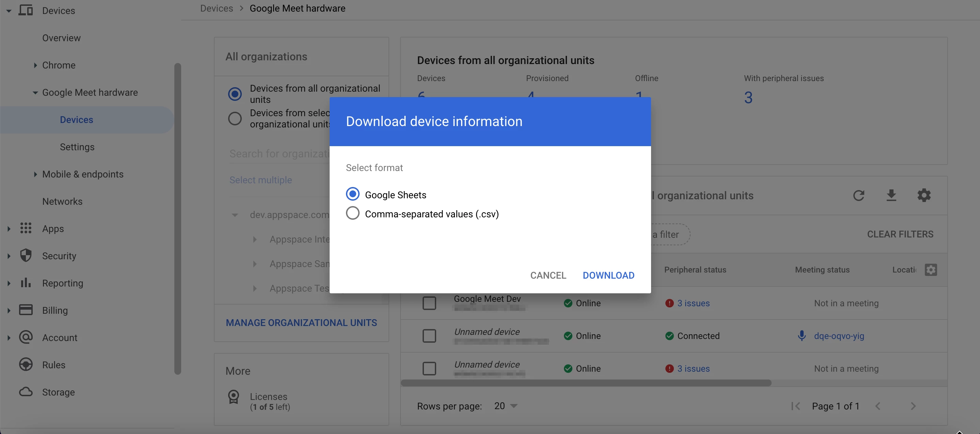Click the download device list icon
Image resolution: width=980 pixels, height=434 pixels.
[x=891, y=195]
